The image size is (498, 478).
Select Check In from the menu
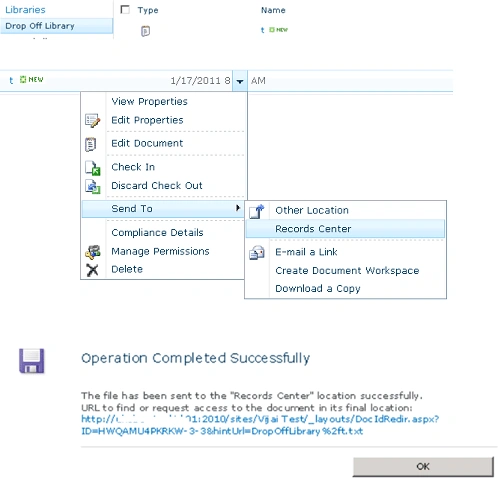click(x=133, y=167)
